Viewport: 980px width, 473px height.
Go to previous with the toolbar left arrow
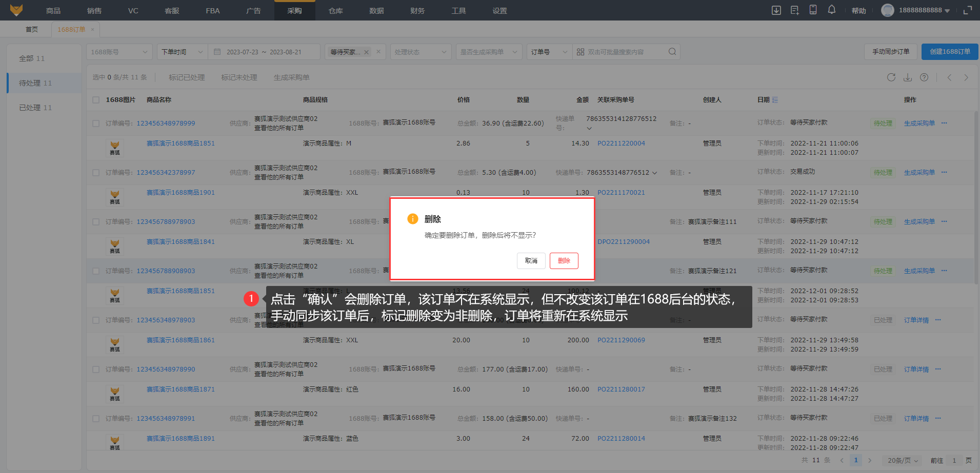pyautogui.click(x=950, y=77)
